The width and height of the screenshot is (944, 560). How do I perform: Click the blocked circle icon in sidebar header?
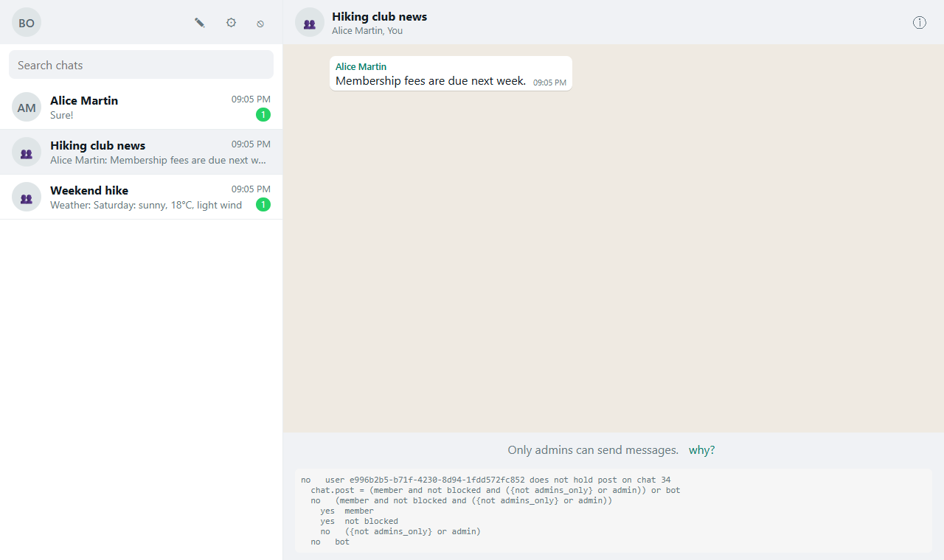[260, 24]
